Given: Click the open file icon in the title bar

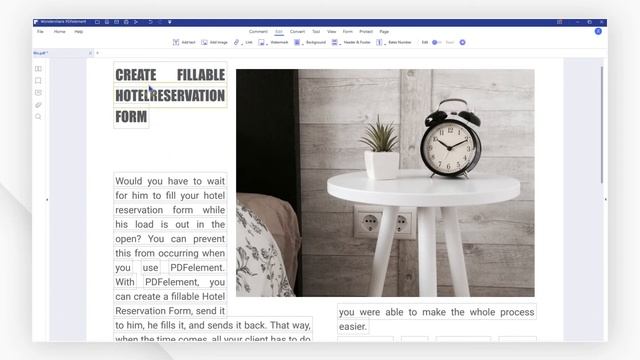Looking at the screenshot, I should point(97,22).
